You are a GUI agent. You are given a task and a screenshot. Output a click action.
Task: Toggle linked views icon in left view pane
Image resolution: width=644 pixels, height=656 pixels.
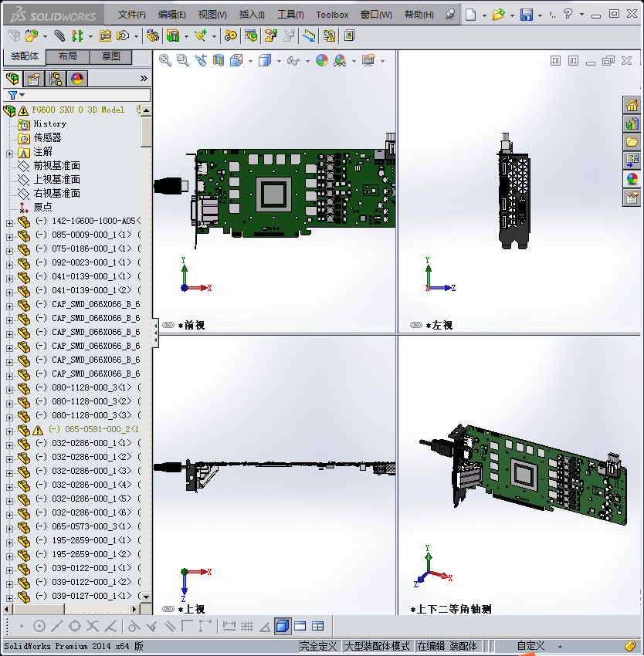click(x=415, y=325)
